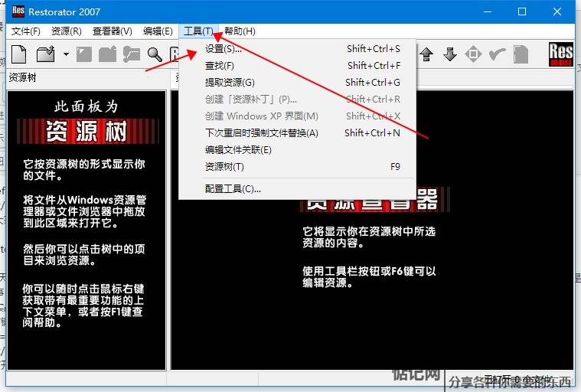Click the greyed 创建「资源补丁」(P)... entry
Screen dimensions: 581x392
[298, 100]
